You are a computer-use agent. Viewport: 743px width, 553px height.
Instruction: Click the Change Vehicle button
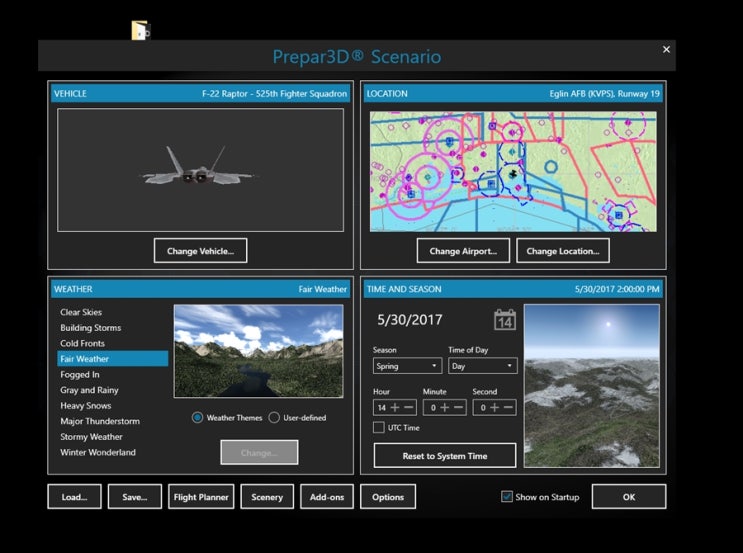200,251
